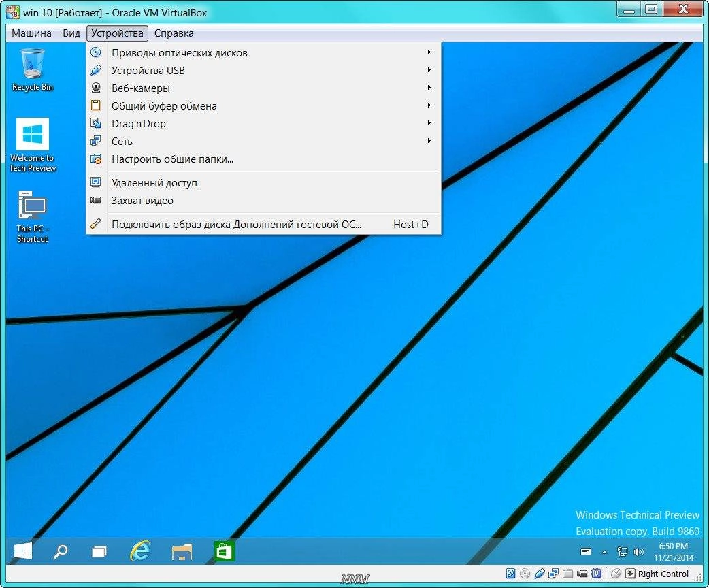
Task: Expand the Приводы оптических дисков submenu
Action: coord(263,52)
